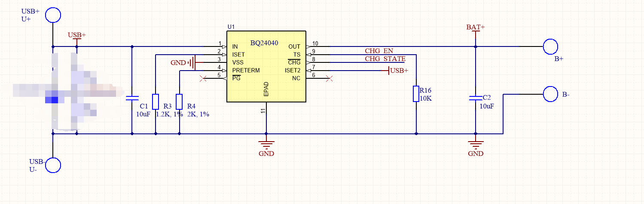Image resolution: width=644 pixels, height=204 pixels.
Task: Select capacitor C1 symbol
Action: click(x=132, y=97)
